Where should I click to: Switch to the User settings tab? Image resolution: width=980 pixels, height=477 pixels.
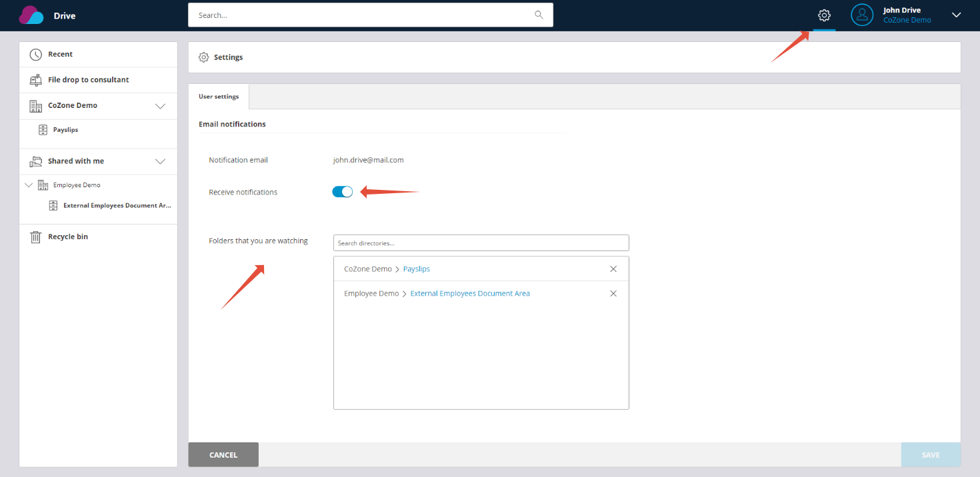pos(218,96)
